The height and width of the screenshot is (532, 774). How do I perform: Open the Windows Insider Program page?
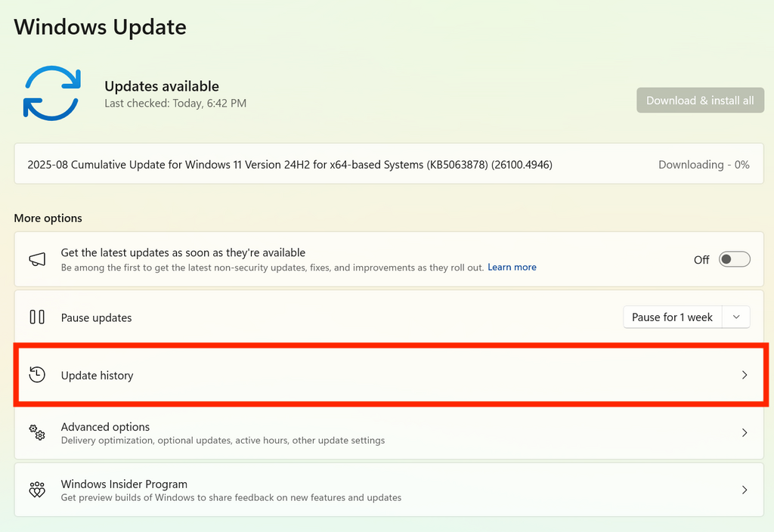click(x=389, y=490)
